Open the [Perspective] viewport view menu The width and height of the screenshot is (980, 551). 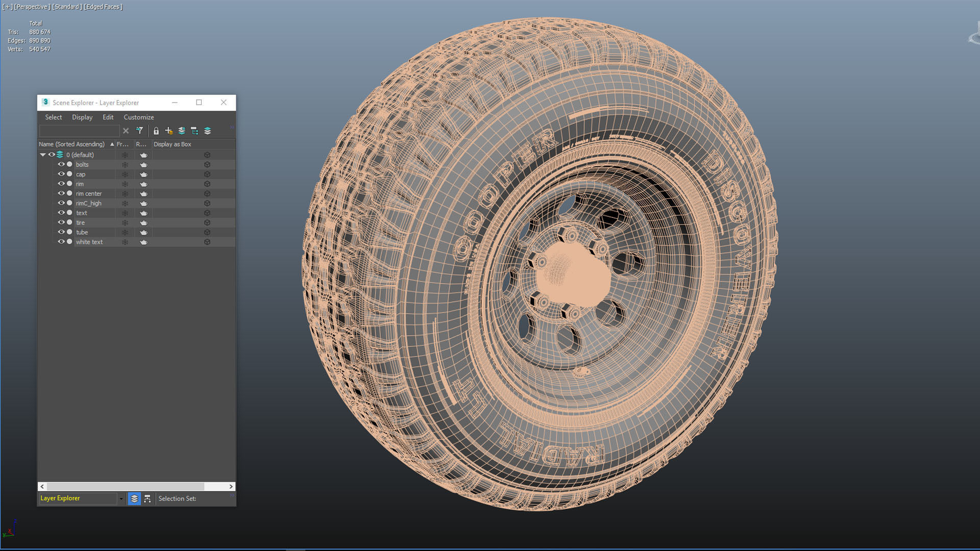[x=32, y=7]
